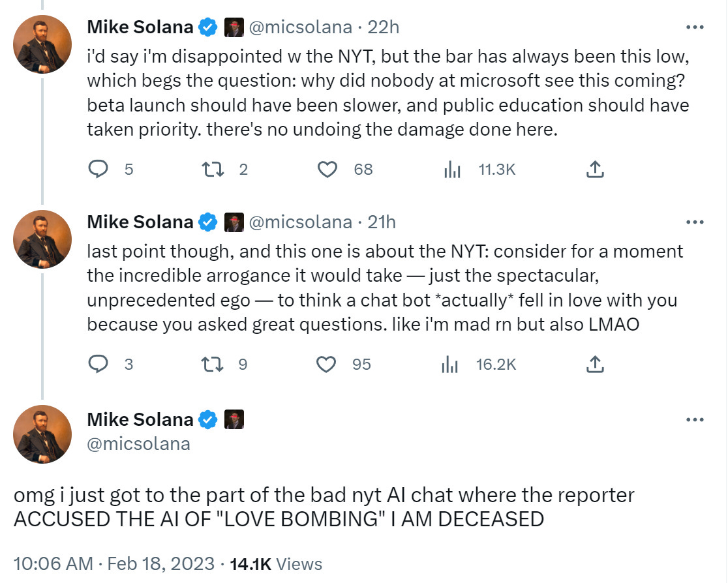Screen dimensions: 728x583
Task: Open the Mike Solana name on 22h tweet
Action: 140,27
